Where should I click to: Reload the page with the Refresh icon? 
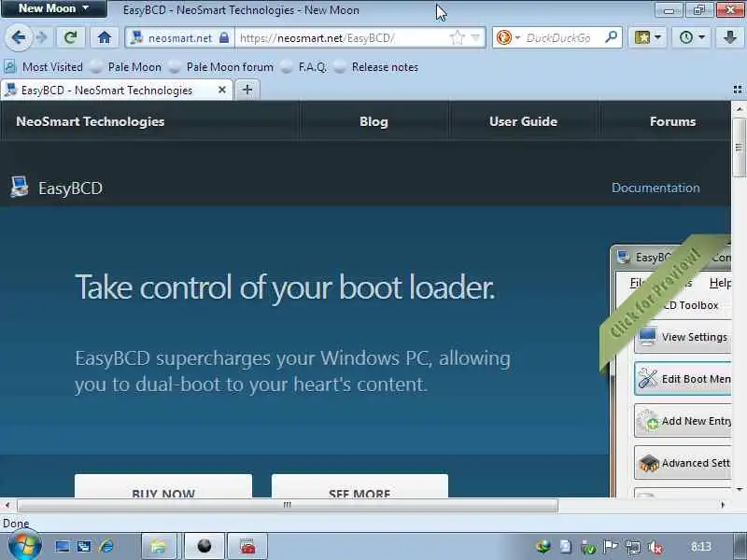(x=71, y=37)
